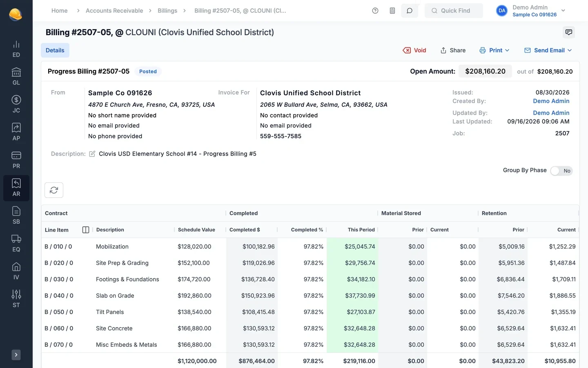Navigate to Accounts Receivable breadcrumb
588x368 pixels.
[114, 11]
